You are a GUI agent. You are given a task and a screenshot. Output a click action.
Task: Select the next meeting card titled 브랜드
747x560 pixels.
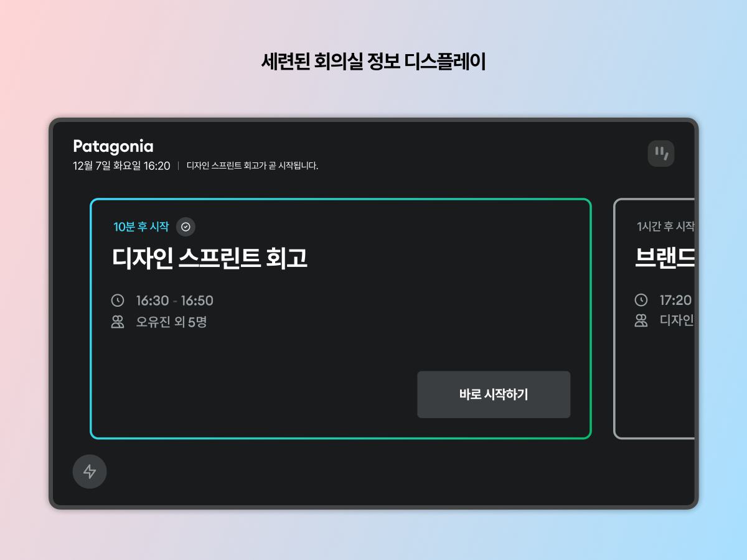(654, 319)
